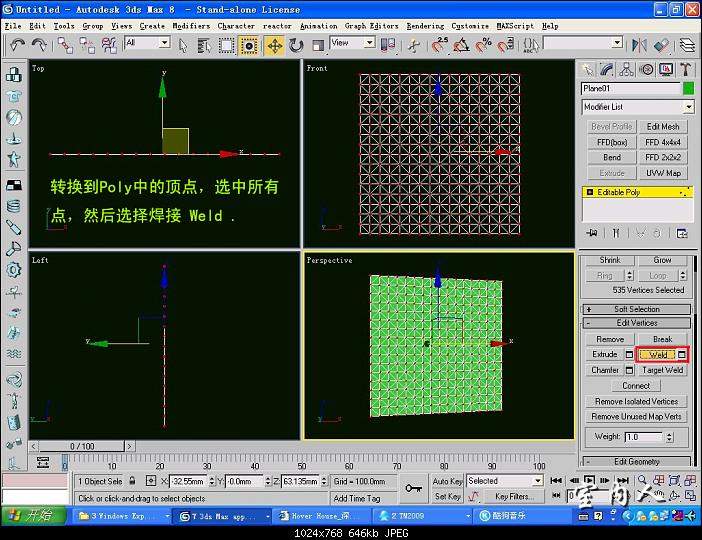Switch to the Motion command panel tab
Viewport: 702px width, 540px height.
[x=646, y=69]
